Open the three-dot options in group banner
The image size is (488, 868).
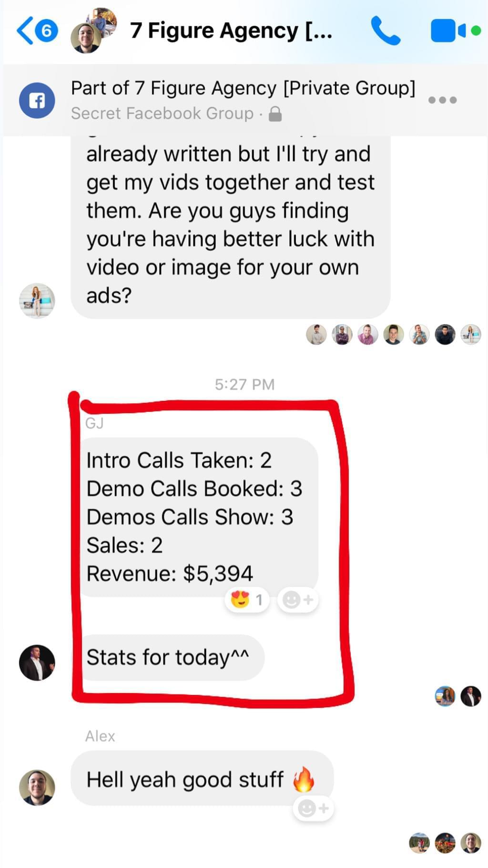point(442,100)
